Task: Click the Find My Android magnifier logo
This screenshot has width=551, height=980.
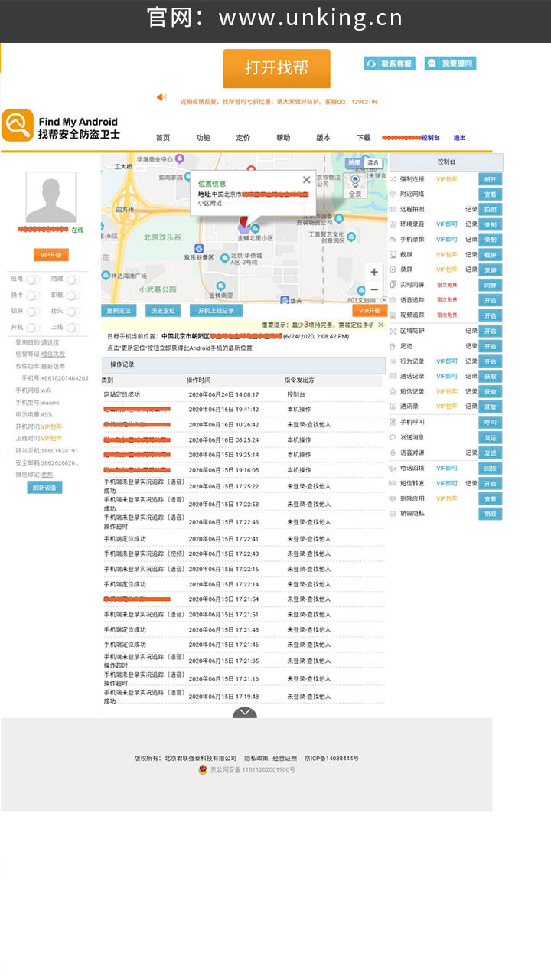Action: point(17,126)
